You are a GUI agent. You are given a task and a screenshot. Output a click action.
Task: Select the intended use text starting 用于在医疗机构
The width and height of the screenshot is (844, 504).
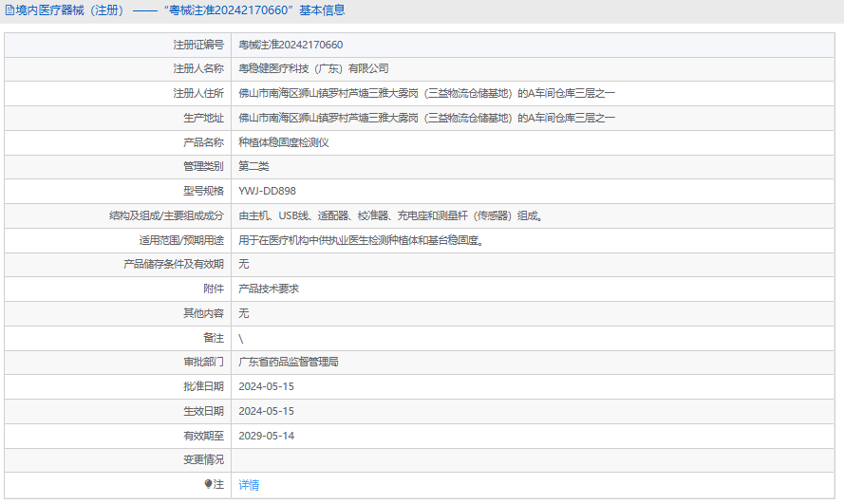click(x=361, y=240)
